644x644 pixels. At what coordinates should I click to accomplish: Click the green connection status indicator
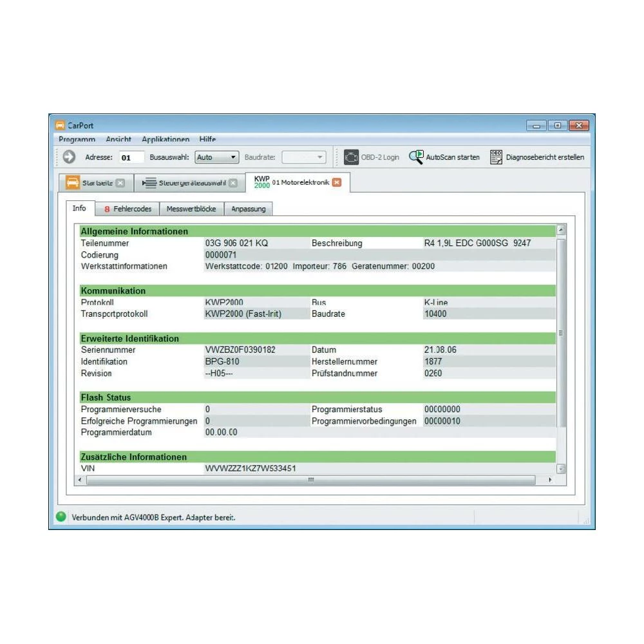(61, 516)
